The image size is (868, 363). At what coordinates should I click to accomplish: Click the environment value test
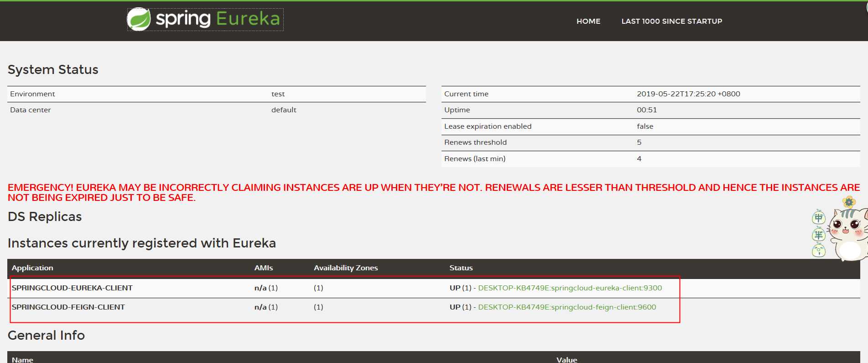(278, 94)
